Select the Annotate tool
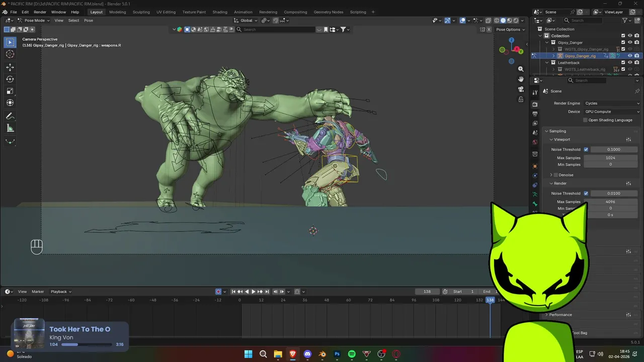Screen dimensions: 644x362 10,116
